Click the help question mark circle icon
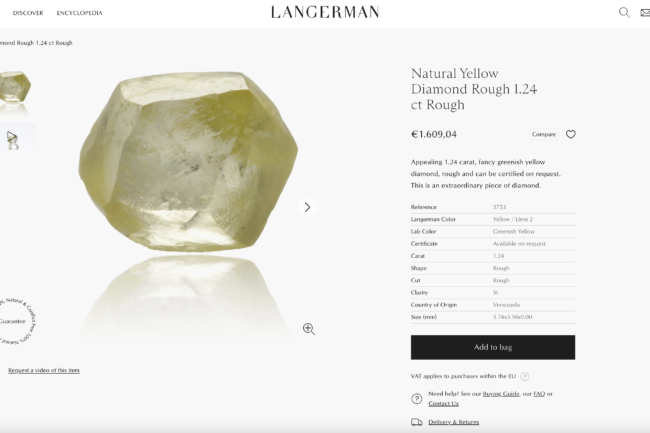 (x=417, y=399)
